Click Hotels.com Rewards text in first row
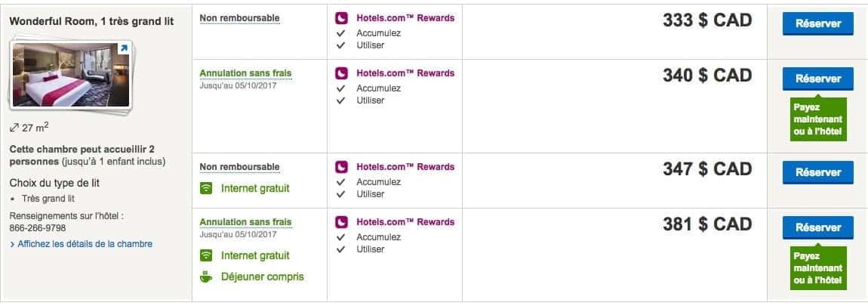This screenshot has width=868, height=306. click(405, 18)
